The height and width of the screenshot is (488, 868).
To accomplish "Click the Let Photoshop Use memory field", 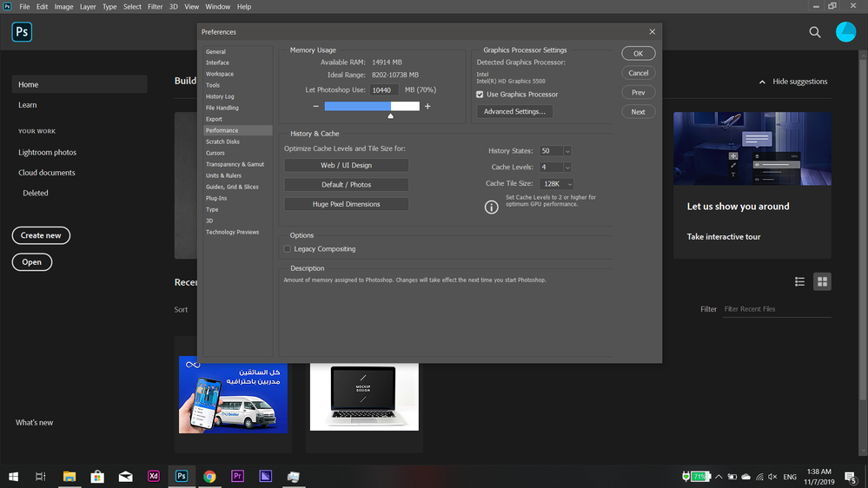I will 384,90.
